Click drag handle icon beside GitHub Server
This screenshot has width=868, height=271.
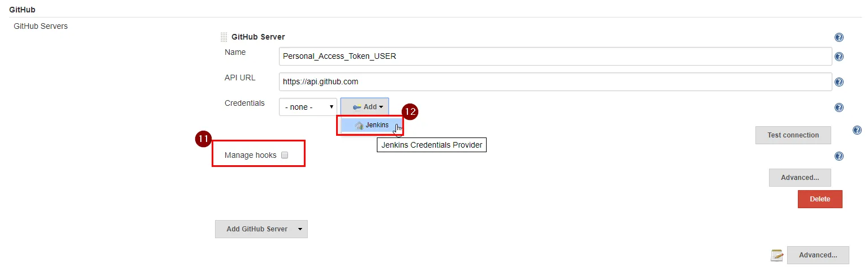pyautogui.click(x=224, y=37)
